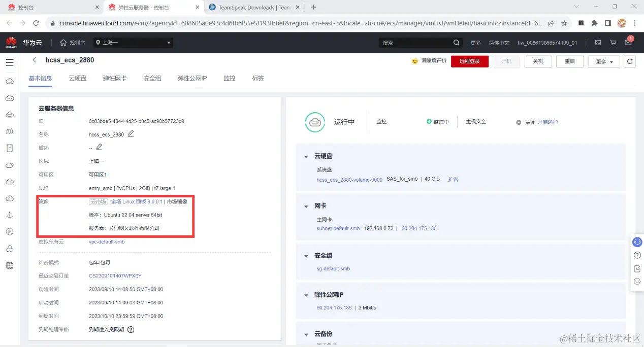Open the message mail icon
This screenshot has height=347, width=644.
click(628, 43)
